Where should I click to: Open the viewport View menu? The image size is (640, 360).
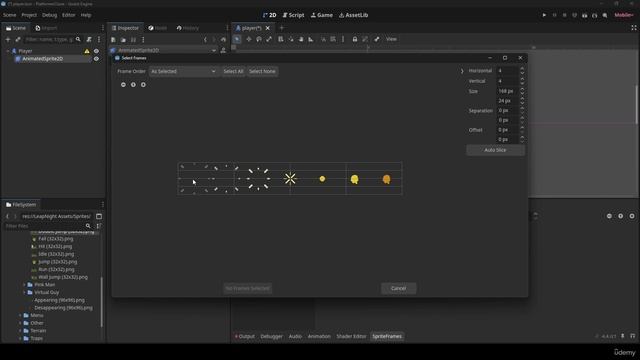click(x=391, y=39)
